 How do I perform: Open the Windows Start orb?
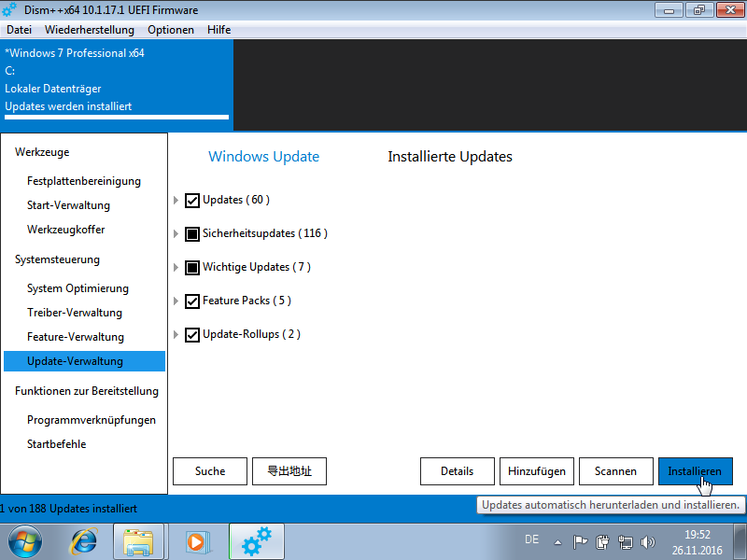25,542
